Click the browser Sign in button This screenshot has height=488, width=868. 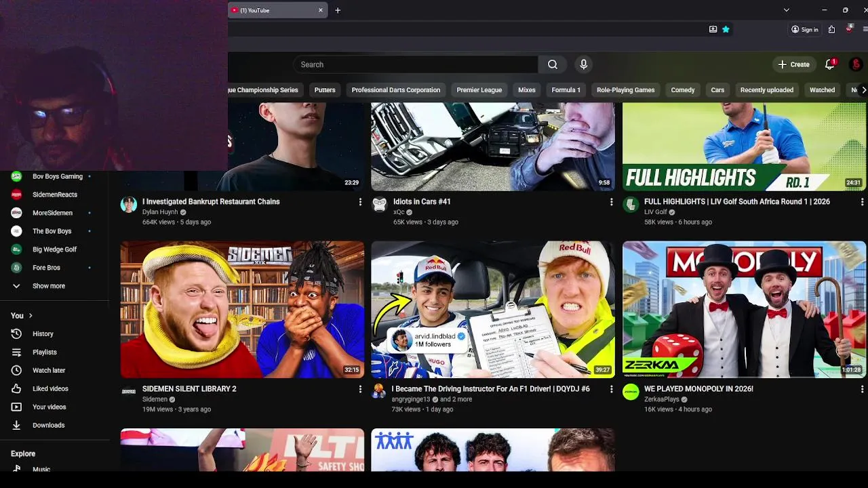pos(805,29)
